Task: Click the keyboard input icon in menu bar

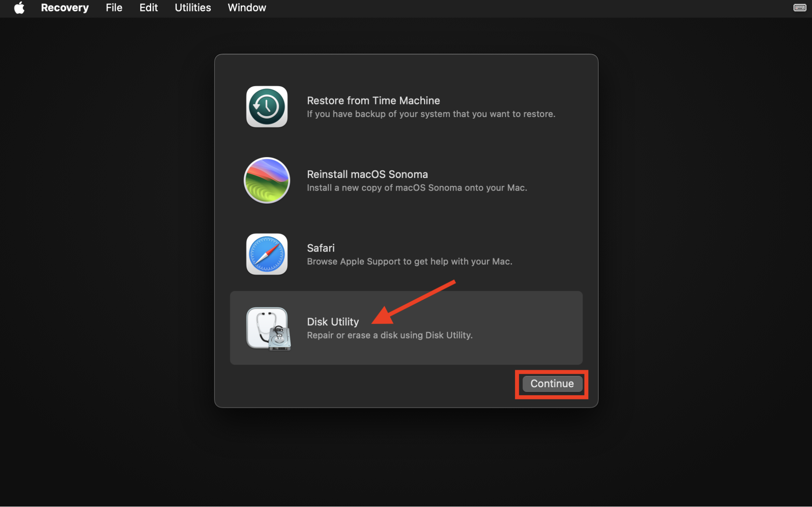Action: point(799,8)
